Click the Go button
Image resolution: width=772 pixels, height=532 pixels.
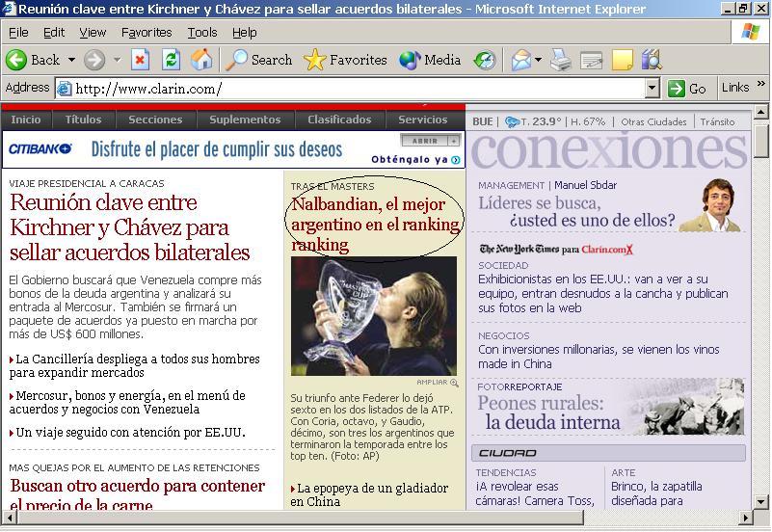pos(687,89)
